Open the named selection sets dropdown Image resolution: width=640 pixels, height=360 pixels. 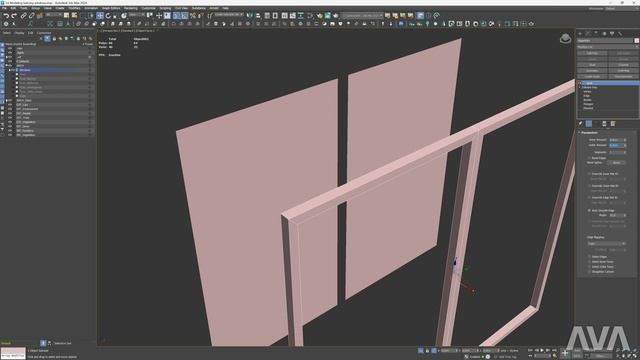(x=229, y=16)
